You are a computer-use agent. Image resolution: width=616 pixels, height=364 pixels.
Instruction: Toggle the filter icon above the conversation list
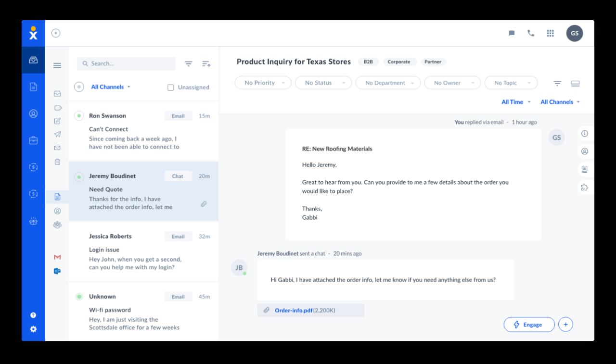(x=188, y=63)
